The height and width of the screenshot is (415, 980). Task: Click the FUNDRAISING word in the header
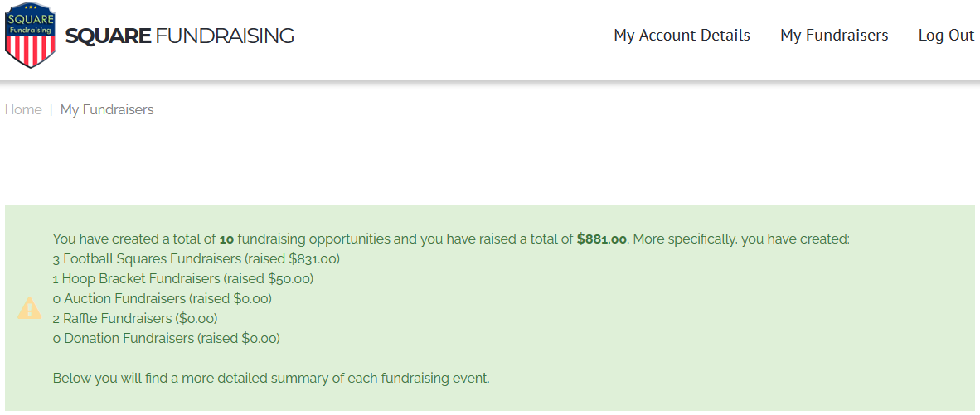225,36
